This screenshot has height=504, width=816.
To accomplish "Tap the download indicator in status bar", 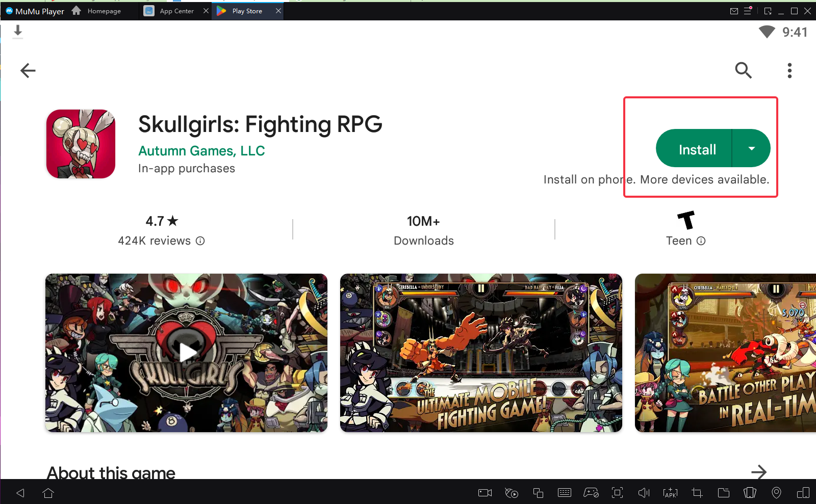I will (18, 32).
